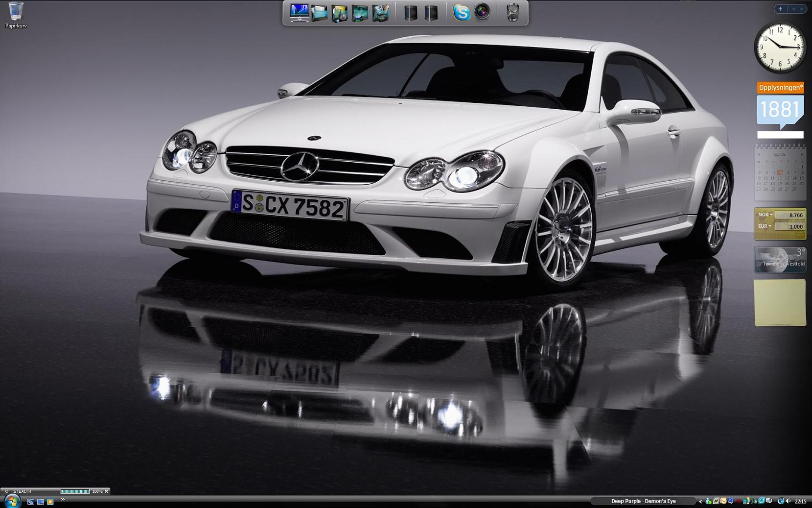
Task: Go to next sidebar gadget page
Action: (x=801, y=9)
